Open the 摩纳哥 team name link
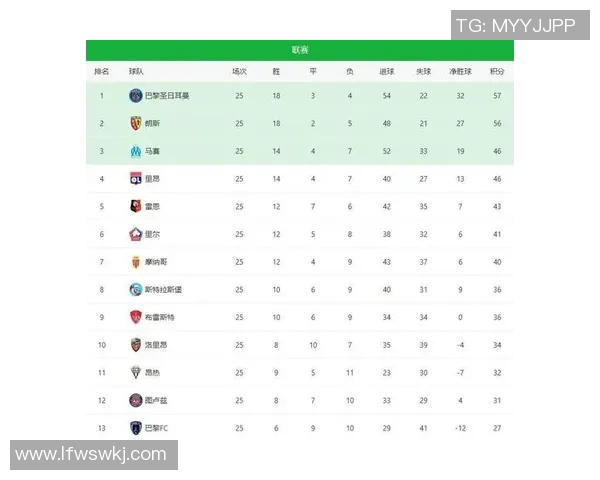This screenshot has width=600, height=480. click(157, 262)
